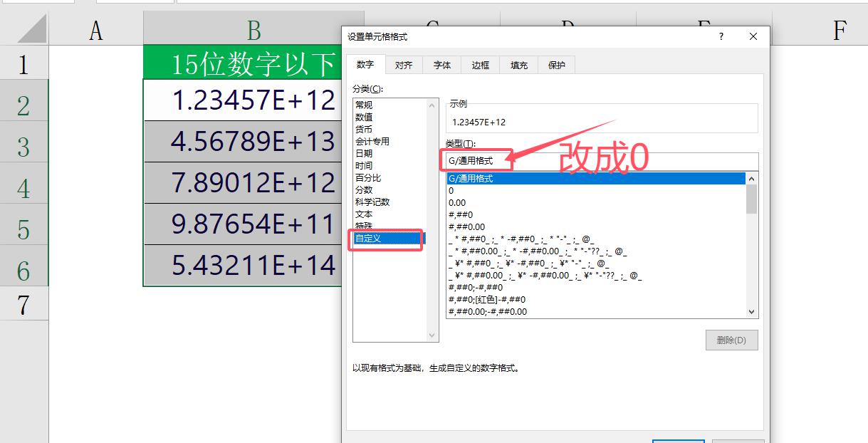Image resolution: width=868 pixels, height=443 pixels.
Task: Select 数值 category
Action: click(x=389, y=117)
